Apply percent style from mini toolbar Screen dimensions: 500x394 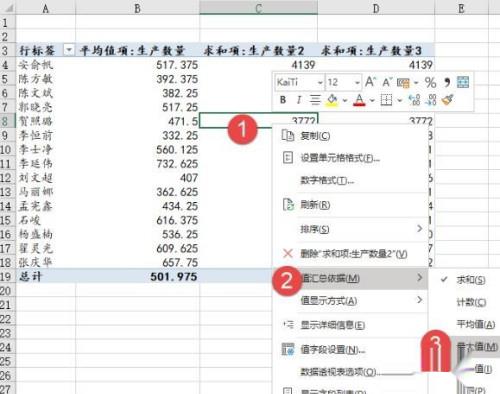pyautogui.click(x=430, y=82)
